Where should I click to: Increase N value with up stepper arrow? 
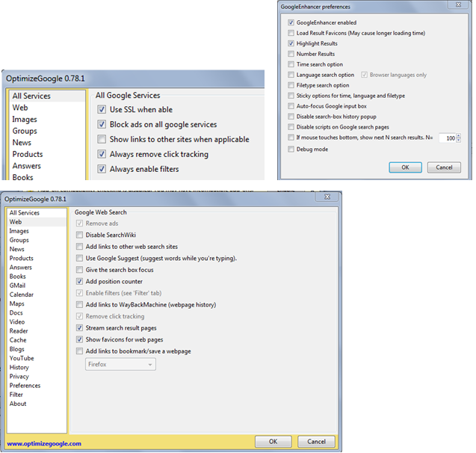point(458,136)
